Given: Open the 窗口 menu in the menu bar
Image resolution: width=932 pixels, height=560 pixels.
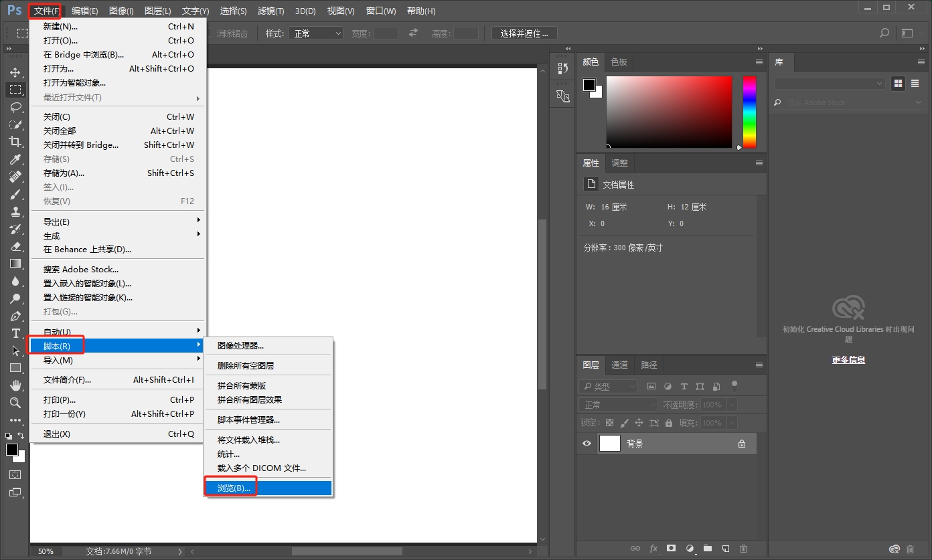Looking at the screenshot, I should [x=380, y=10].
